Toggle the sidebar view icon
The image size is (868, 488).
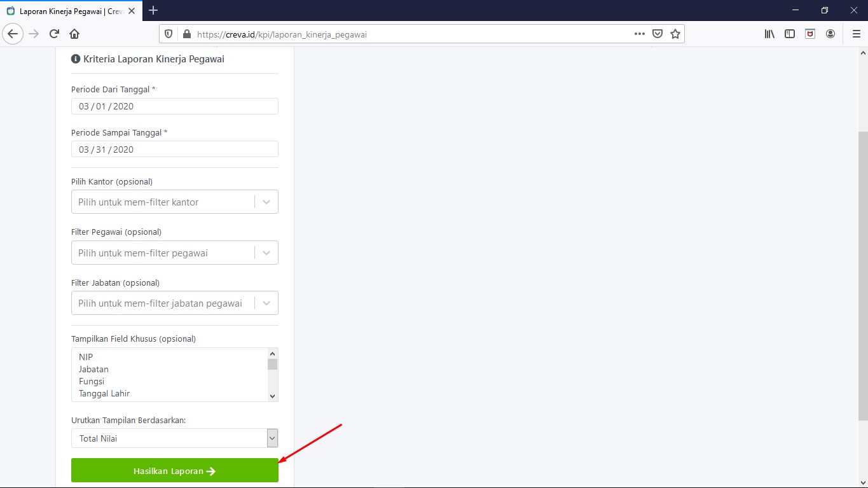pos(790,34)
